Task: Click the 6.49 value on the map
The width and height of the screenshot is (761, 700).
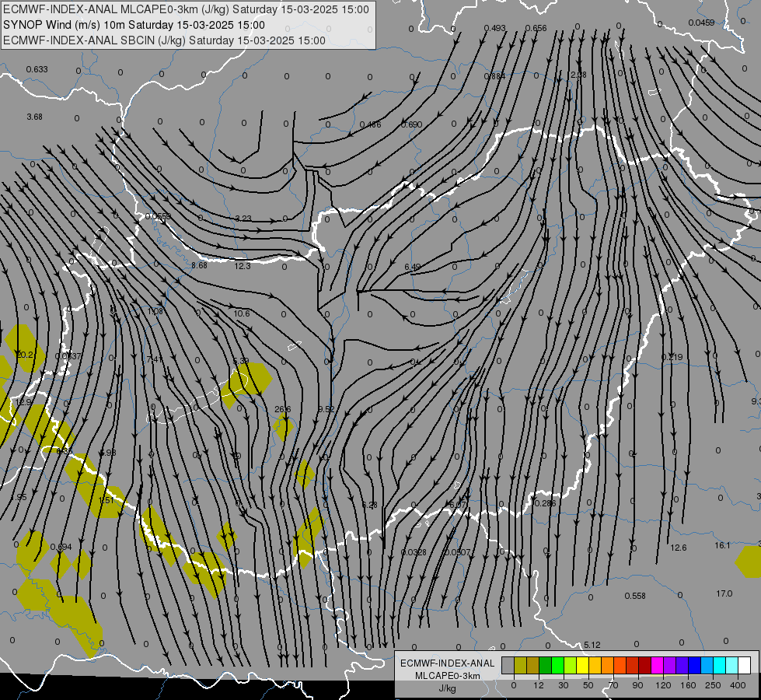Action: point(413,268)
